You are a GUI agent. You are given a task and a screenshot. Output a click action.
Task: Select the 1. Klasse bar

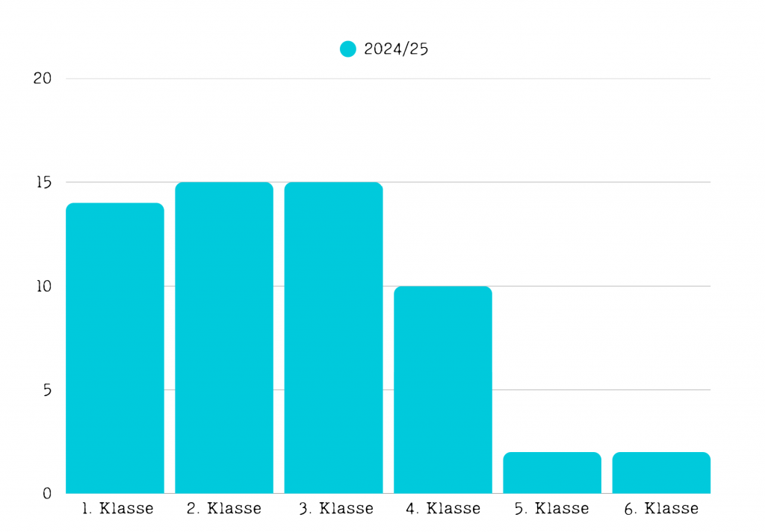click(x=115, y=347)
